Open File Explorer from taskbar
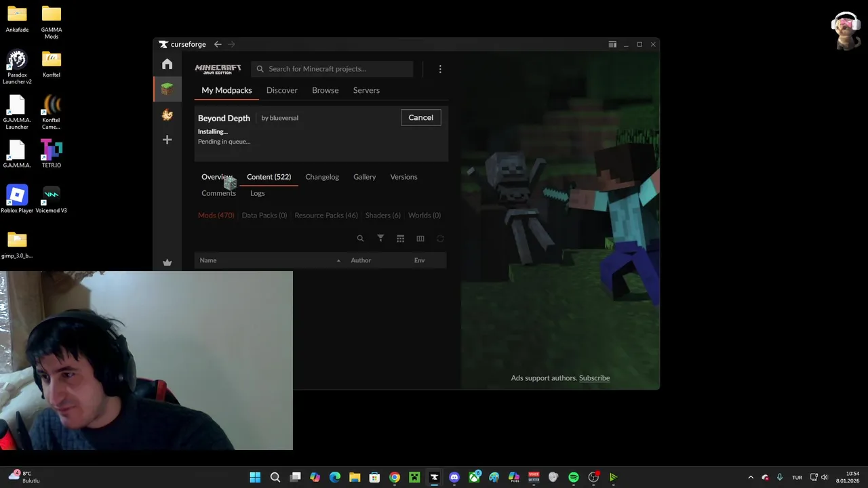868x488 pixels. [355, 477]
